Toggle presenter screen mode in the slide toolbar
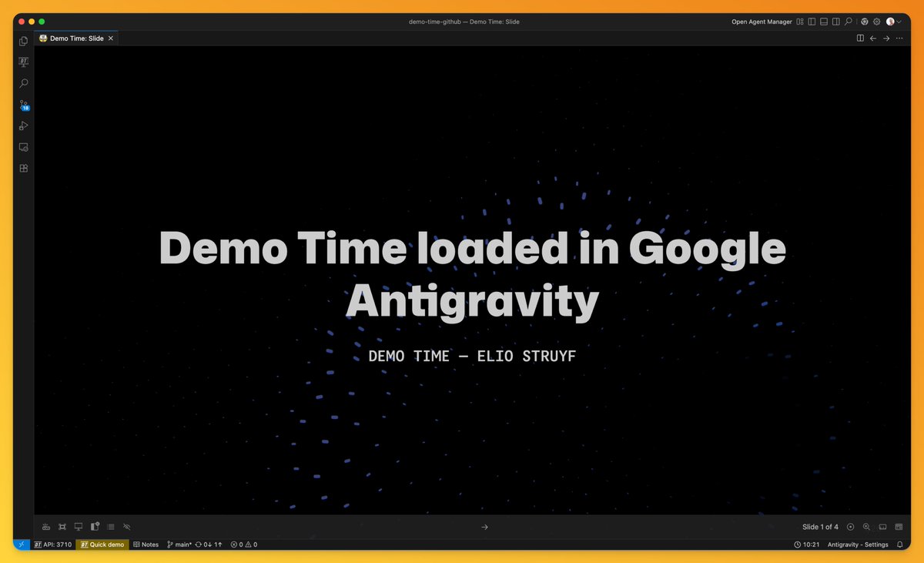 78,527
